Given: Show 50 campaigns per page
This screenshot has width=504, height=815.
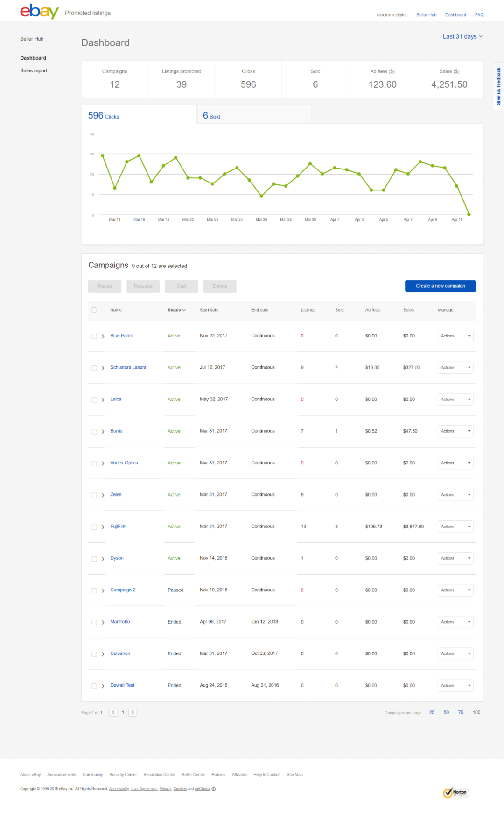Looking at the screenshot, I should (x=446, y=712).
